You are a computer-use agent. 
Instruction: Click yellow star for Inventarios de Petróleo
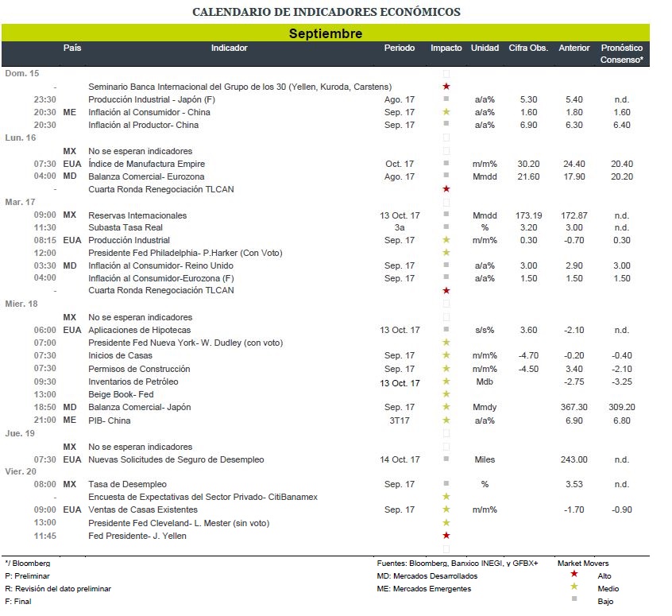click(446, 382)
